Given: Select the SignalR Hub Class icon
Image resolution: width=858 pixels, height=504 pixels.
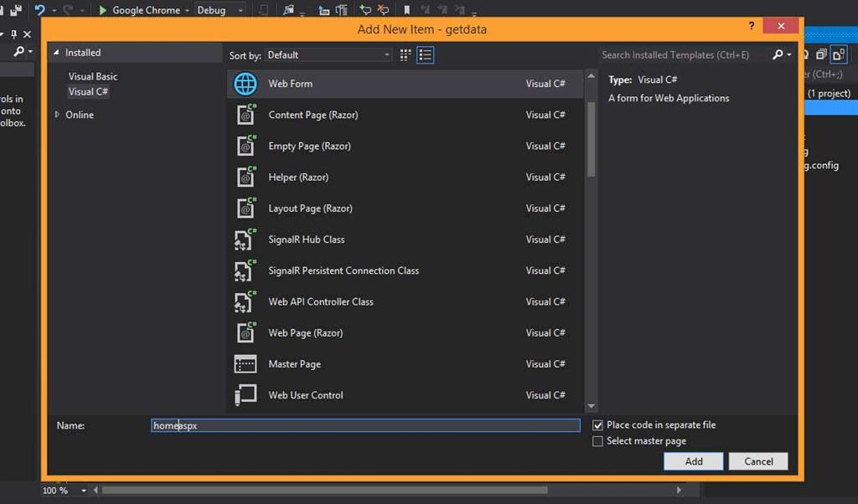Looking at the screenshot, I should [246, 239].
